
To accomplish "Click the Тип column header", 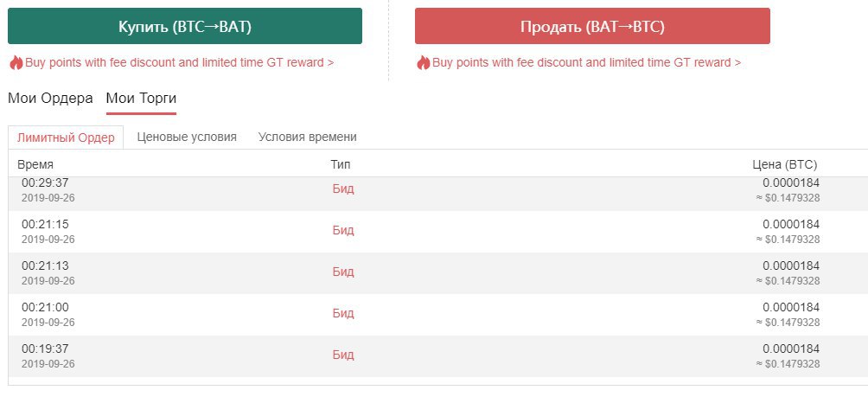I will tap(341, 164).
